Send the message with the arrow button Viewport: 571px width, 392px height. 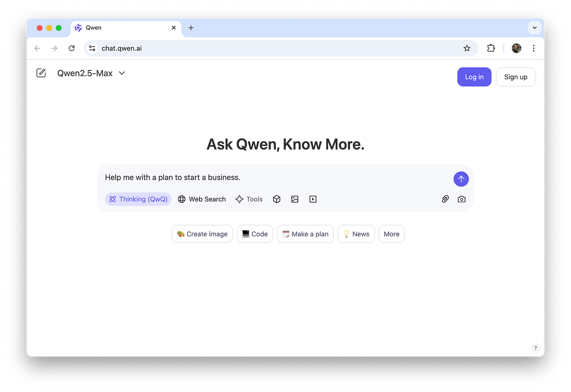461,179
